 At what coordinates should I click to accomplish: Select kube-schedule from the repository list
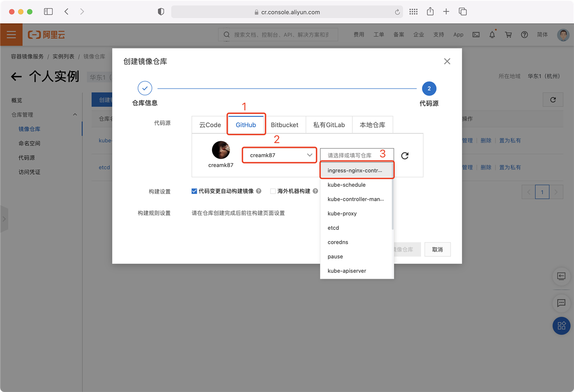[357, 185]
